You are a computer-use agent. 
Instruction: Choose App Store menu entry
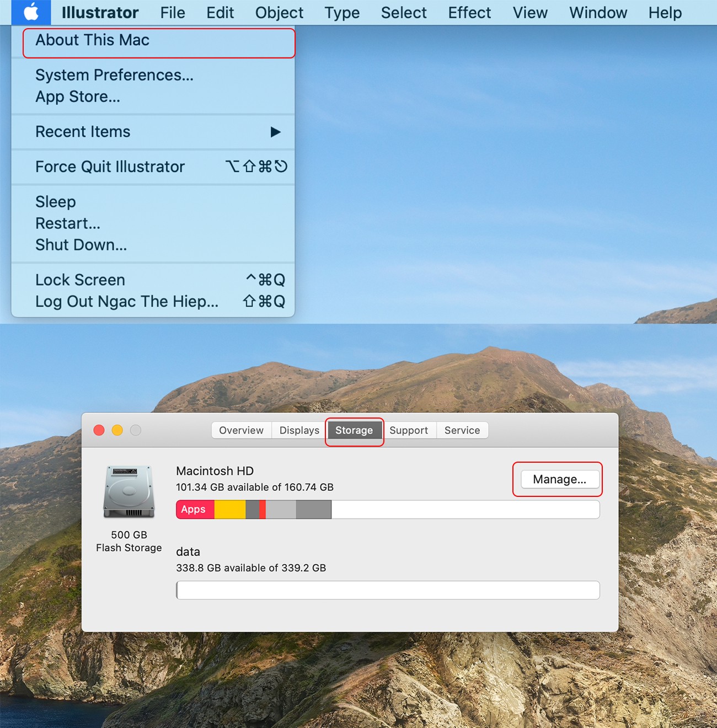tap(153, 97)
